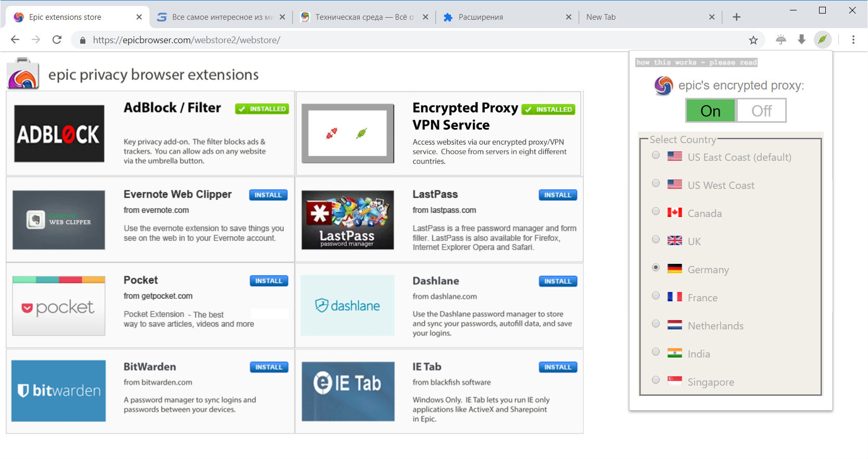Click Encrypted Proxy INSTALLED badge
The width and height of the screenshot is (868, 459).
pyautogui.click(x=548, y=109)
